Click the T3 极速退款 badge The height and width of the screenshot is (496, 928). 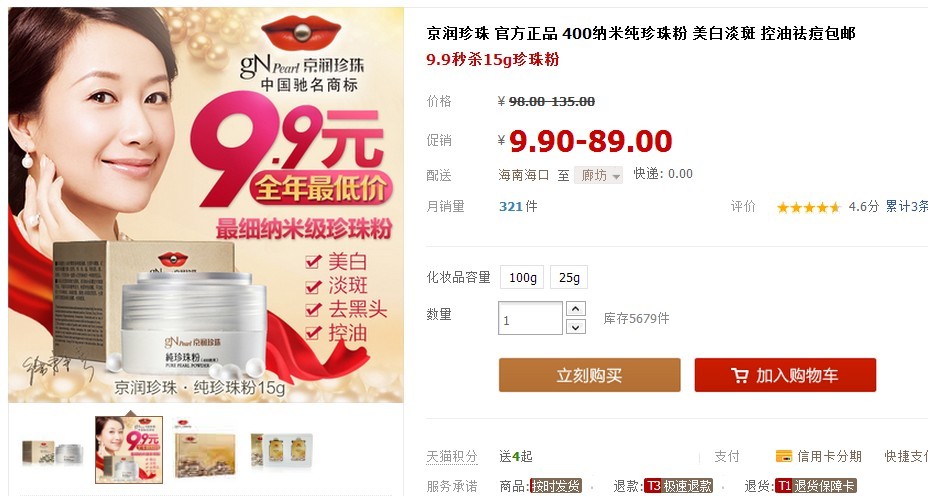pos(678,486)
